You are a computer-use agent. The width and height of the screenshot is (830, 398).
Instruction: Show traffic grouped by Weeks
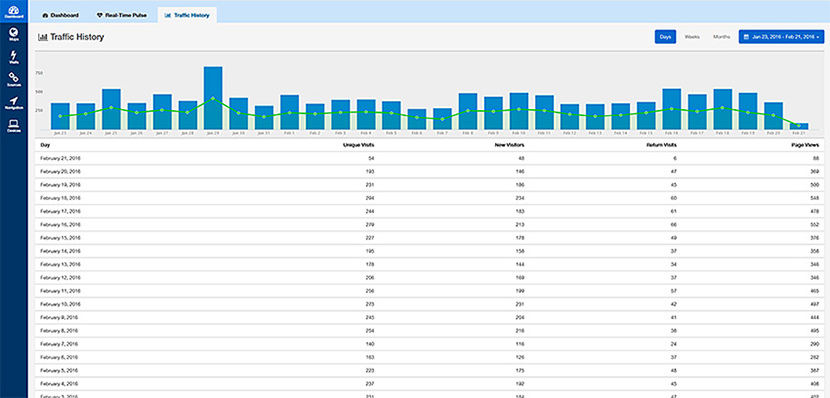pyautogui.click(x=692, y=37)
